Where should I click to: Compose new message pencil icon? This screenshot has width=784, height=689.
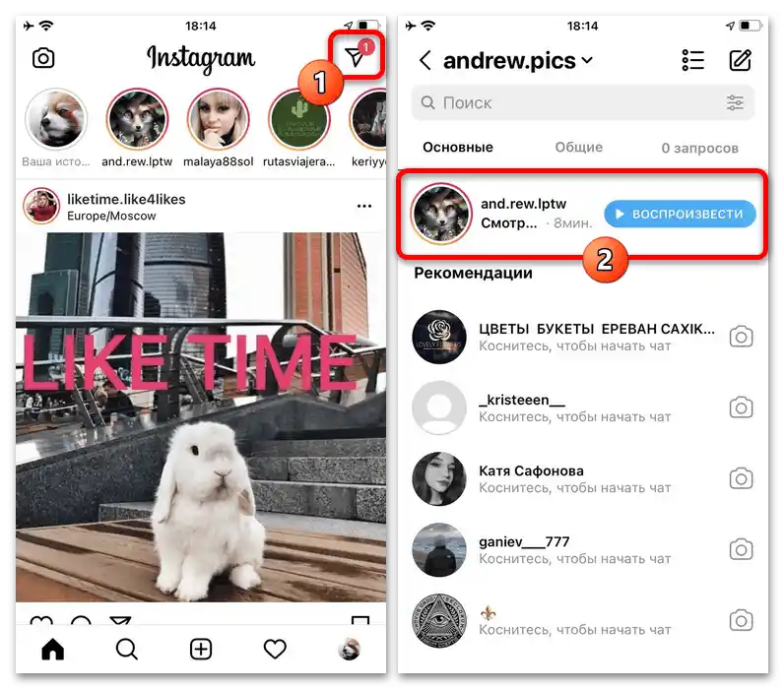click(740, 60)
